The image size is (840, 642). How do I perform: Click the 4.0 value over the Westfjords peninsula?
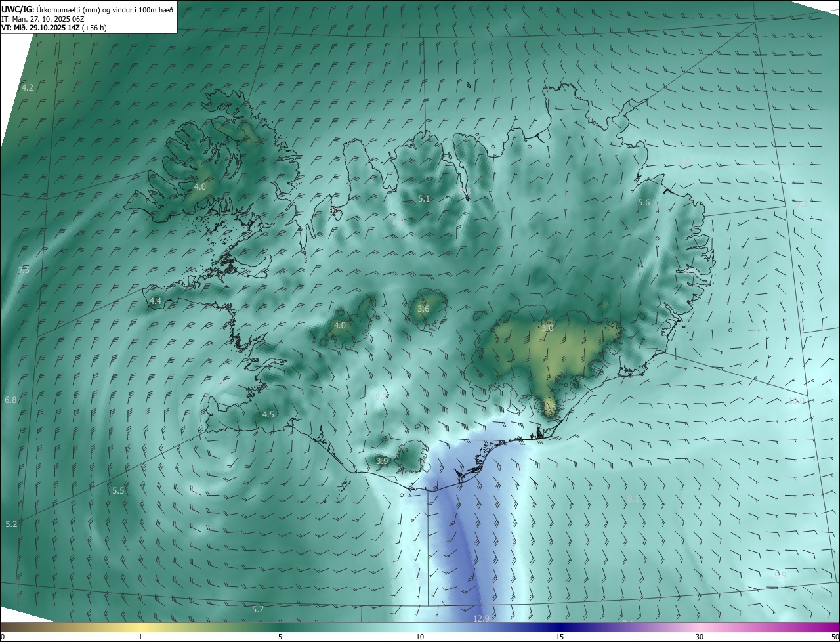click(199, 187)
